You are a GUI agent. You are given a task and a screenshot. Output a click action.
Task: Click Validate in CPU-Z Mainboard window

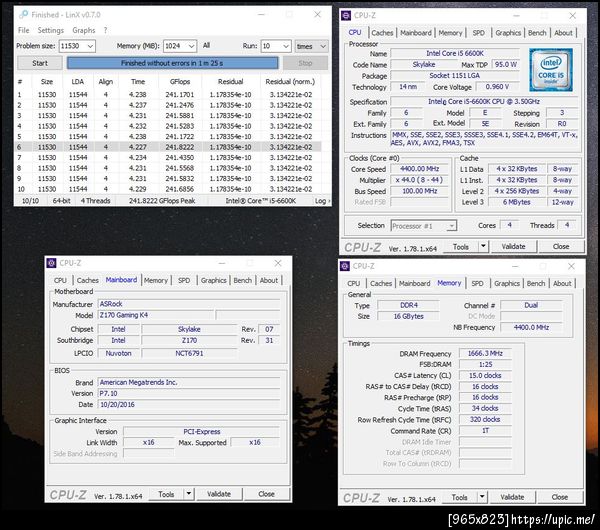(x=219, y=494)
